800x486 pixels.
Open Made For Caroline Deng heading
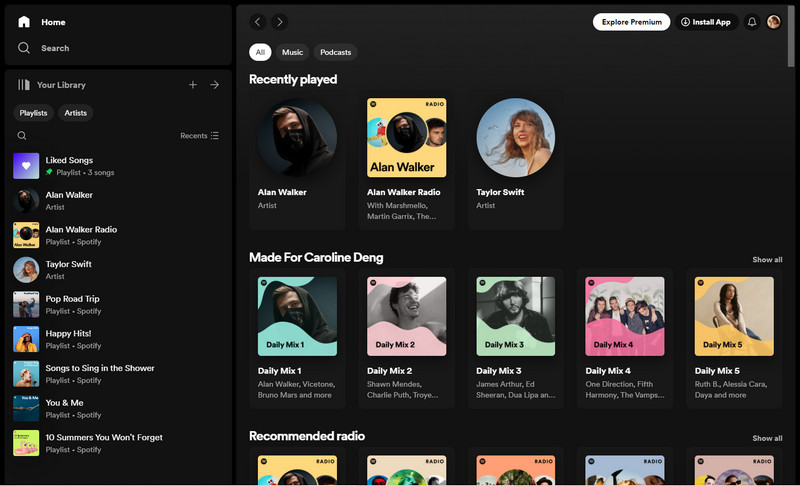click(316, 258)
